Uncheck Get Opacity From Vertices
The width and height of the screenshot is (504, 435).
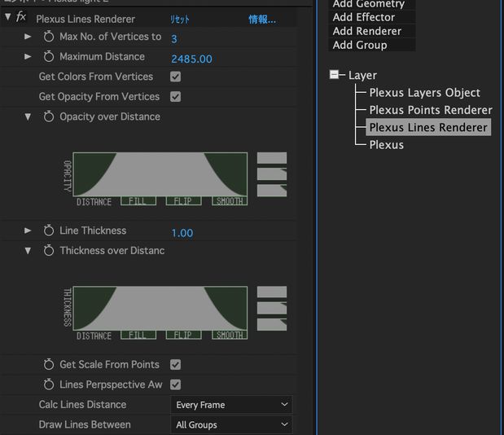176,97
